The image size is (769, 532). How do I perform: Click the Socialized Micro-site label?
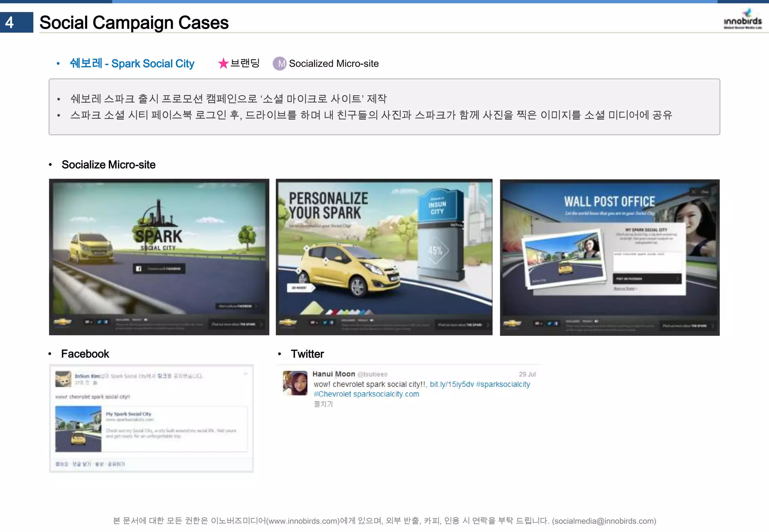334,63
